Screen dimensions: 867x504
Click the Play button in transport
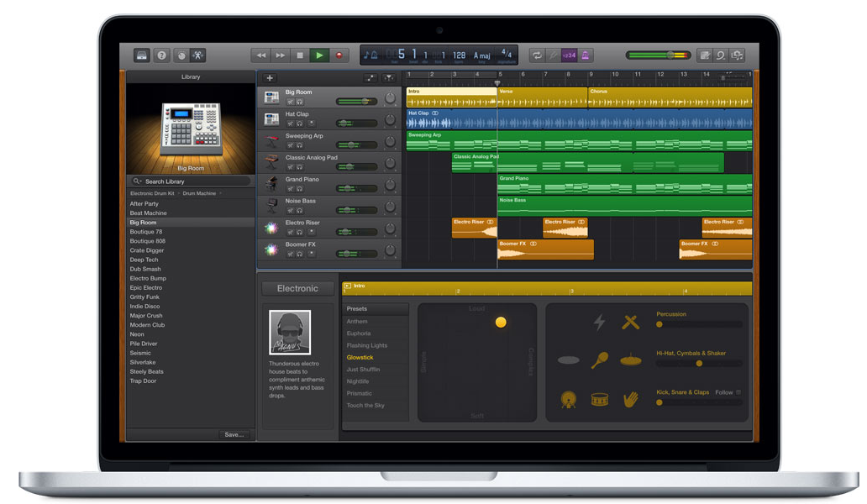[319, 55]
